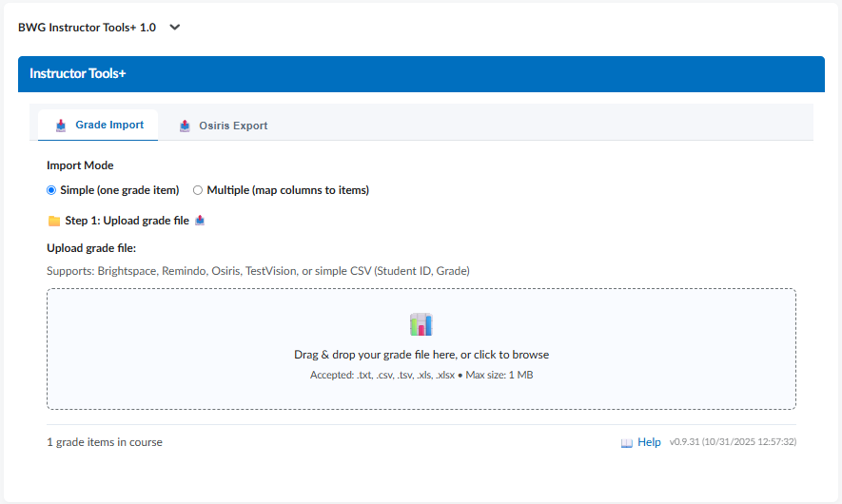Click the Osiris Export tab icon
Image resolution: width=842 pixels, height=504 pixels.
pos(185,126)
